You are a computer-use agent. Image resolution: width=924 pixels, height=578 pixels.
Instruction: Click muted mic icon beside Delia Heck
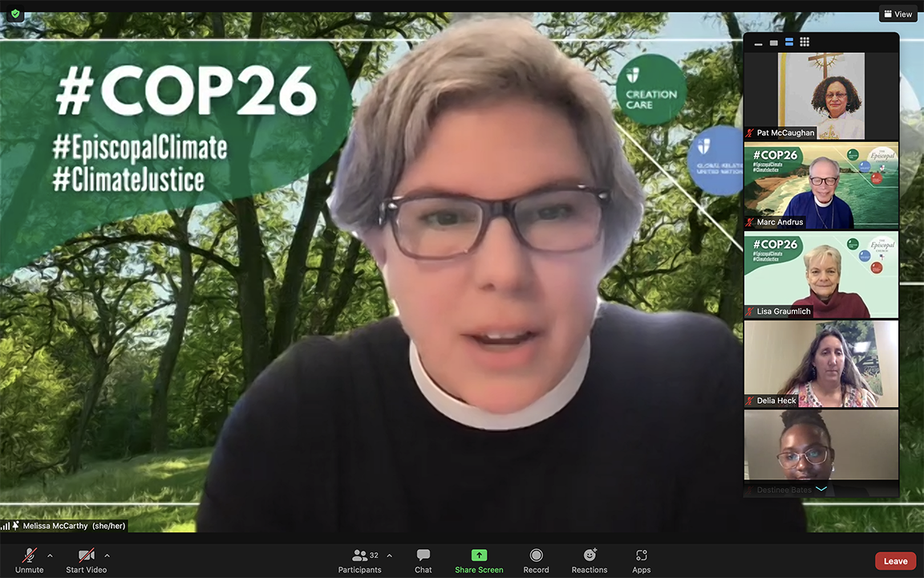750,401
